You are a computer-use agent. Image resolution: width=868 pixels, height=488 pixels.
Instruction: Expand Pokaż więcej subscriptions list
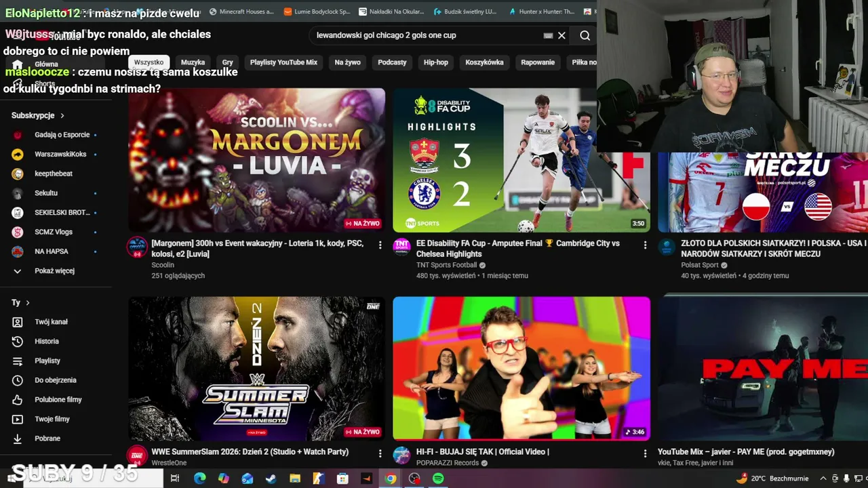[54, 271]
